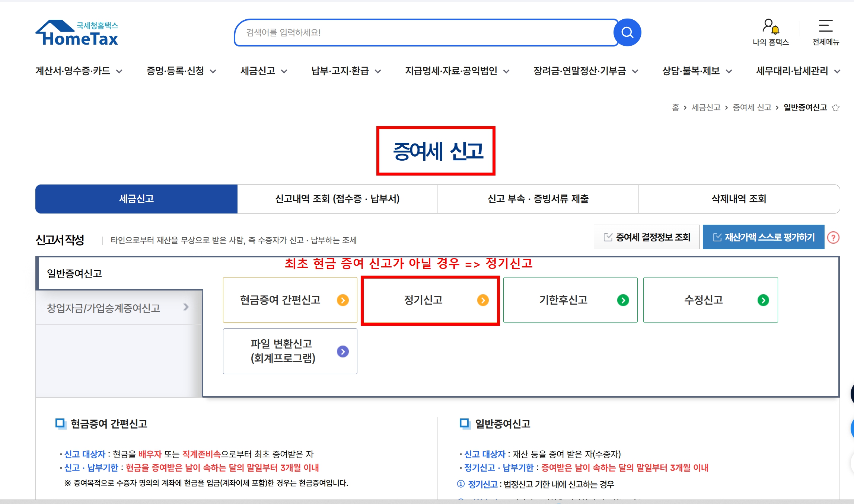The width and height of the screenshot is (854, 504).
Task: Switch to 신고내역 조회 (접수증·납부서) tab
Action: tap(337, 199)
